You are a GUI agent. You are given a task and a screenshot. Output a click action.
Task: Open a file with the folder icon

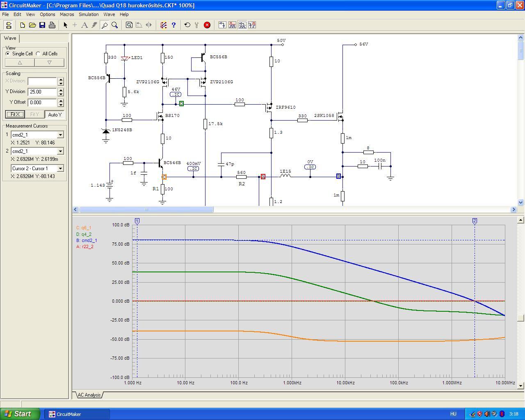tap(32, 25)
